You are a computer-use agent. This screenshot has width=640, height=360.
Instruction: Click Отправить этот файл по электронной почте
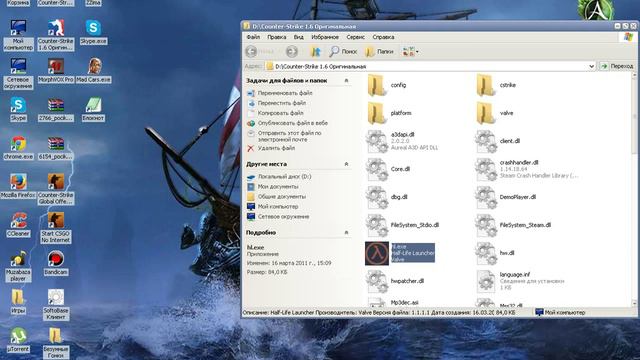pos(289,136)
